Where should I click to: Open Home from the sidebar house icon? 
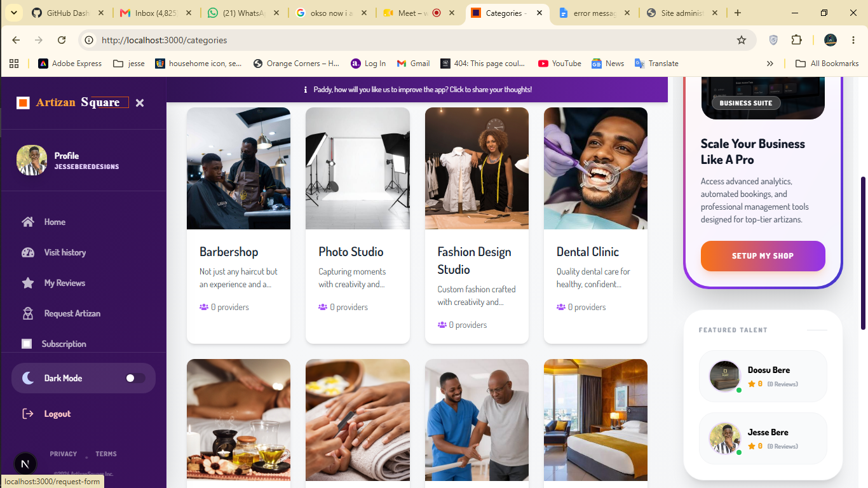click(27, 222)
